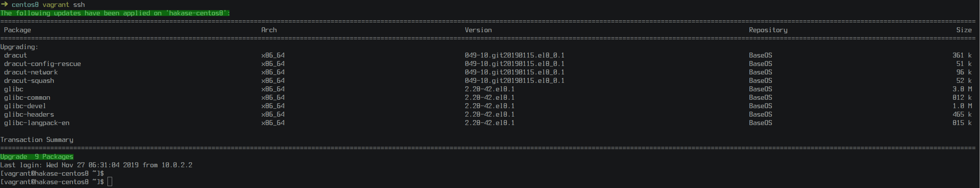The image size is (980, 188).
Task: Click the glibc-headers version 2.28-42.el8.1
Action: pyautogui.click(x=490, y=114)
